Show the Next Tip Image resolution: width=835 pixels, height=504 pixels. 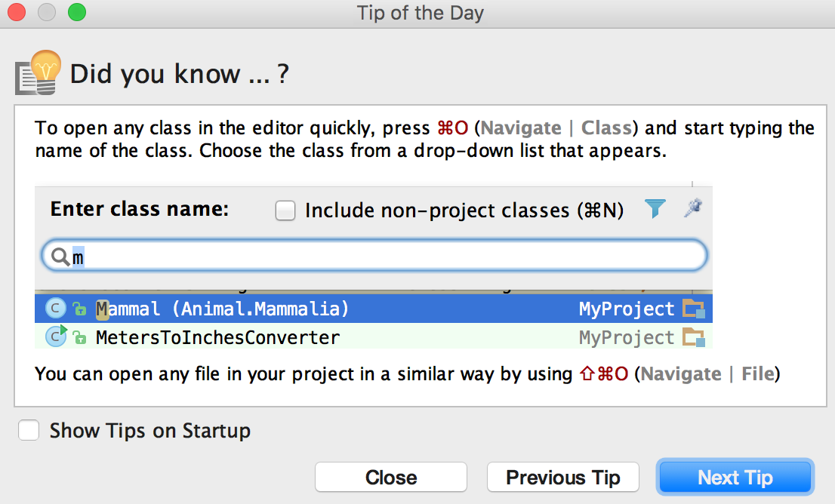pyautogui.click(x=735, y=478)
